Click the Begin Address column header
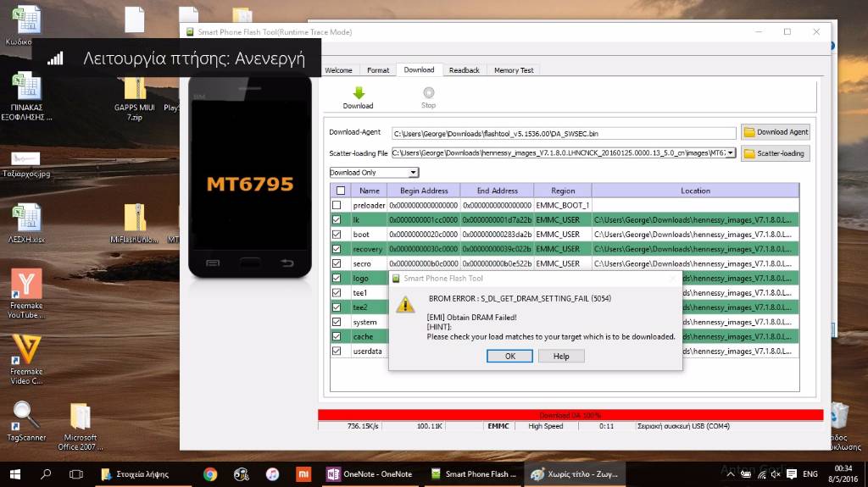This screenshot has height=487, width=868. click(424, 191)
